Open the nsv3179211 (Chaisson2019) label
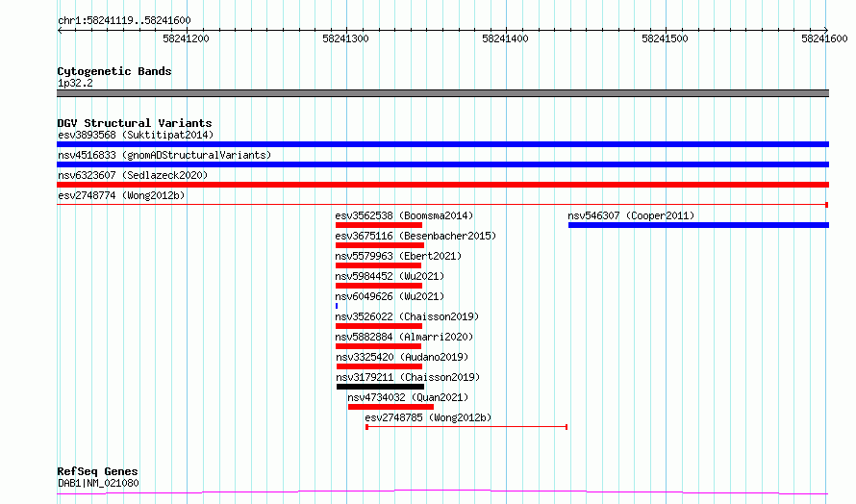856x504 pixels. pyautogui.click(x=408, y=377)
